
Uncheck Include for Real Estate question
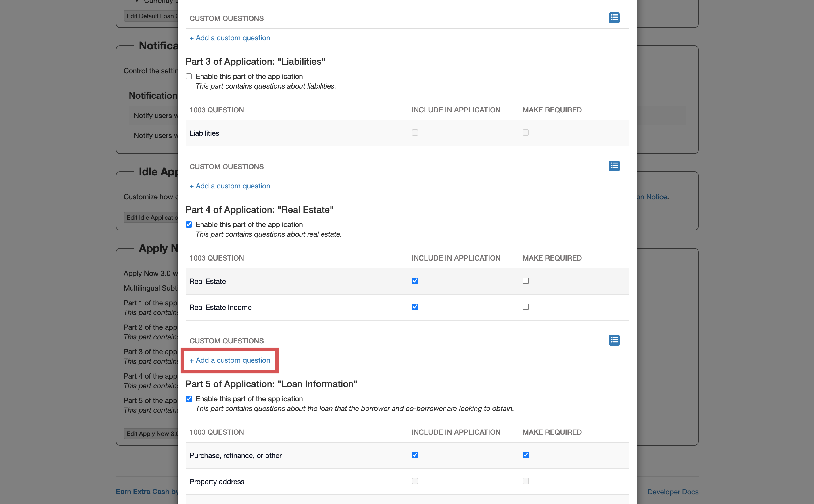(415, 281)
